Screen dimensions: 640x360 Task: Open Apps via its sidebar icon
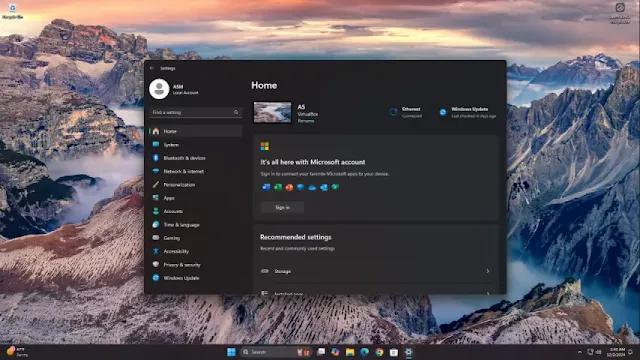tap(156, 198)
